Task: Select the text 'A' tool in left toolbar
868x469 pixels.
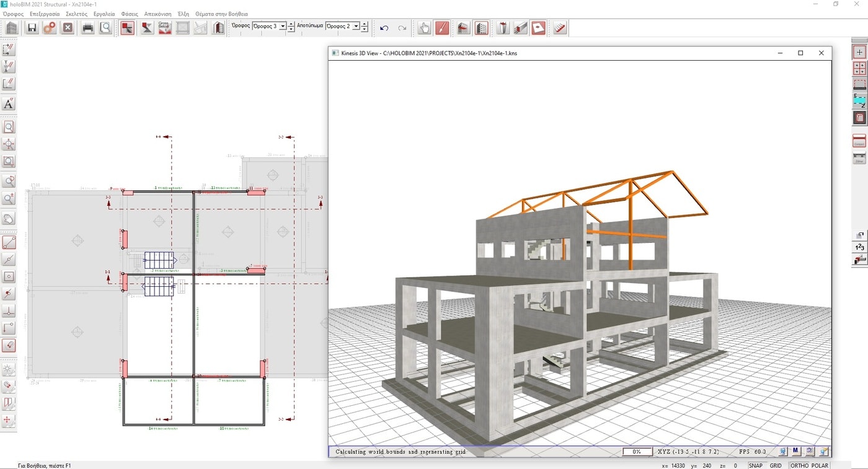Action: (x=9, y=103)
